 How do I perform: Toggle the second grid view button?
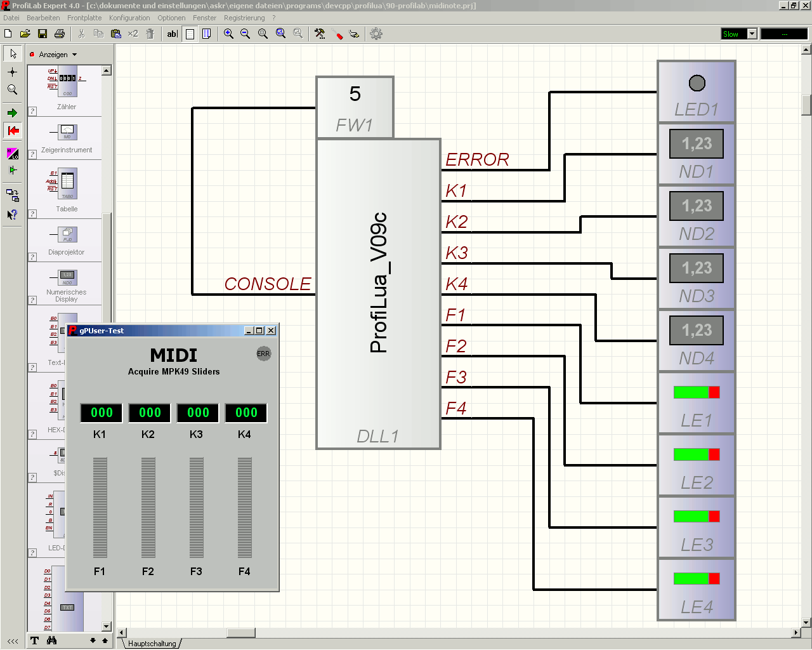click(x=206, y=34)
